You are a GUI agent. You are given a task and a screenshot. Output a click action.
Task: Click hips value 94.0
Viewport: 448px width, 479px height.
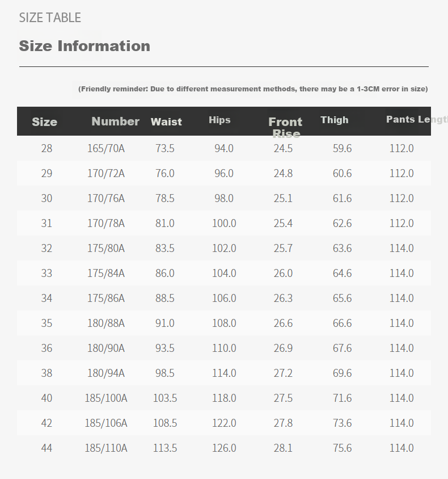(224, 149)
